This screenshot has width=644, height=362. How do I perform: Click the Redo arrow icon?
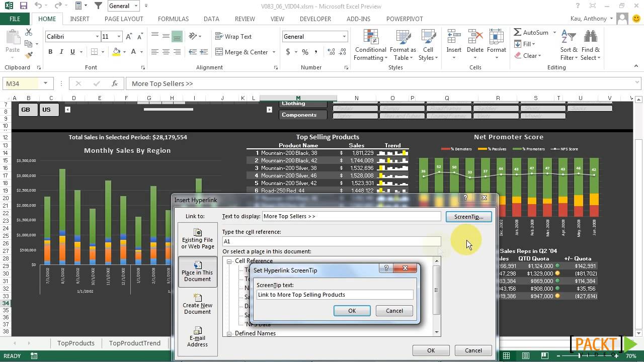point(58,6)
